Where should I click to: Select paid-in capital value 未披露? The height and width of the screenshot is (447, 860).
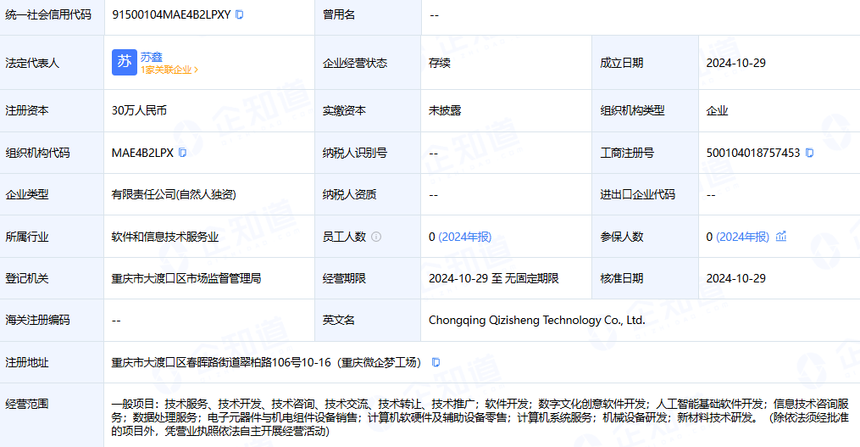tap(445, 110)
